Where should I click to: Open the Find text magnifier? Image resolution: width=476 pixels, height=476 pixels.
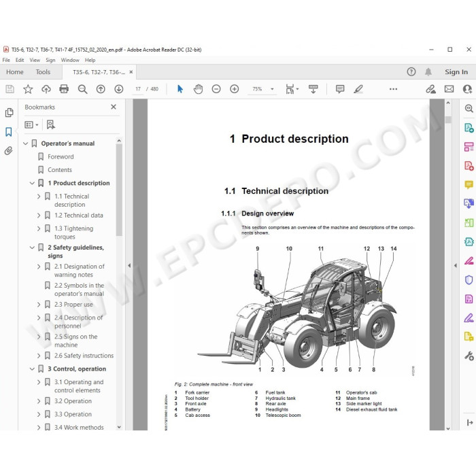(82, 89)
